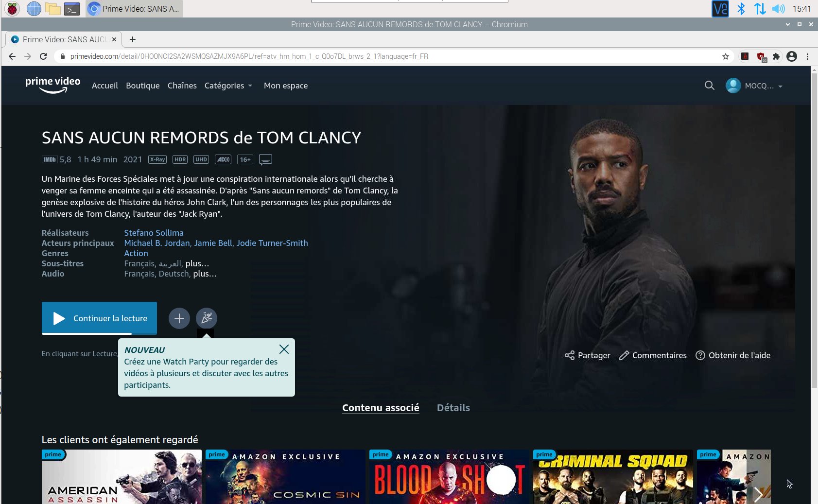The image size is (818, 504).
Task: Select the Prime Video taskbar window button
Action: [x=134, y=9]
